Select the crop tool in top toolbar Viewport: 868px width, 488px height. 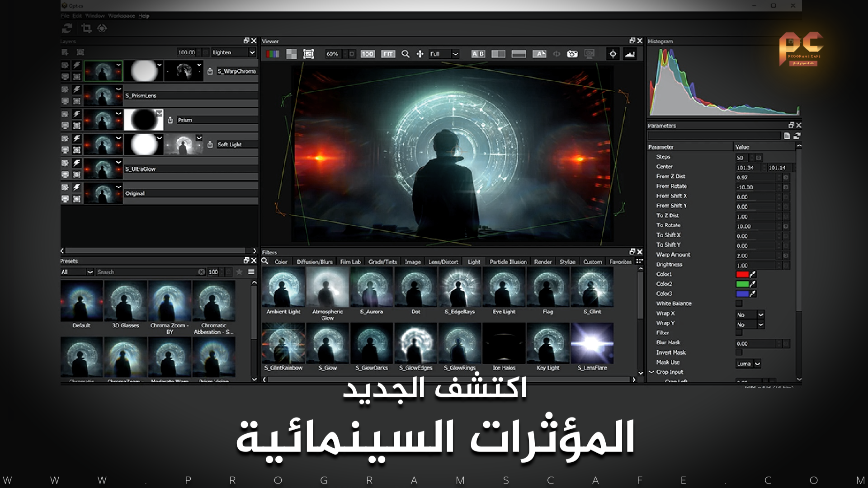(x=86, y=28)
